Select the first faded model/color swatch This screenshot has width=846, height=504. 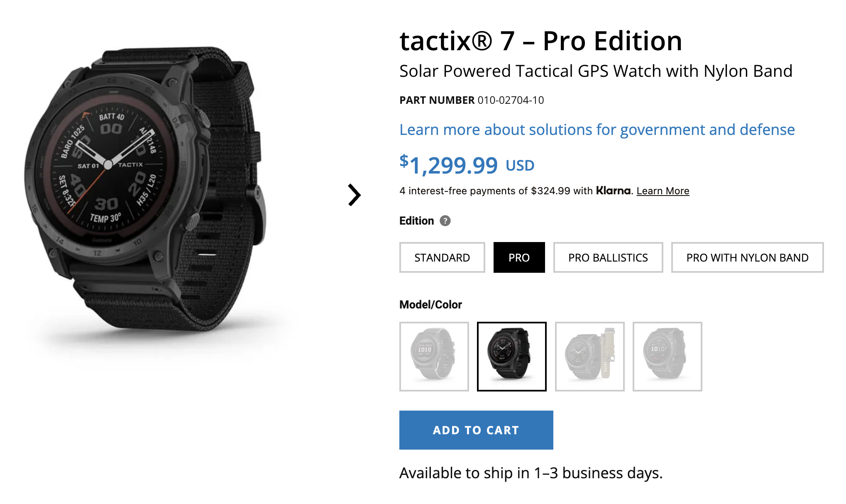[x=434, y=356]
